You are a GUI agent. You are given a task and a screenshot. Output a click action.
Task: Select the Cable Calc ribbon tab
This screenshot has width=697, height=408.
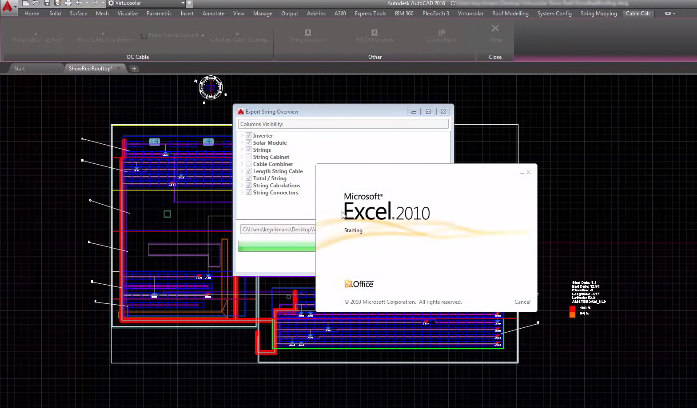click(637, 13)
